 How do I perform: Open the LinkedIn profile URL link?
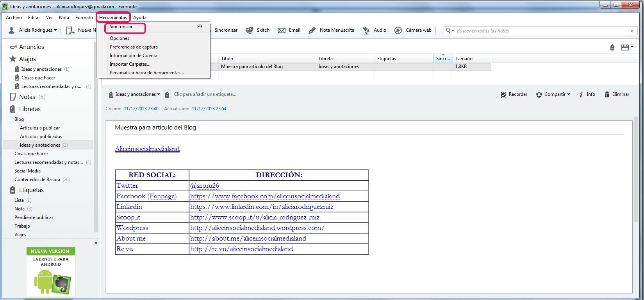point(262,207)
